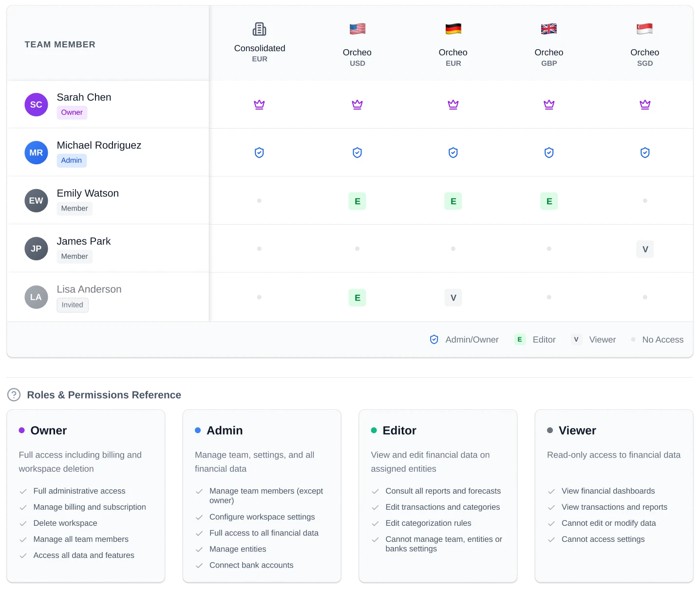The width and height of the screenshot is (700, 593).
Task: Click the blue dot beside Admin heading
Action: 198,430
